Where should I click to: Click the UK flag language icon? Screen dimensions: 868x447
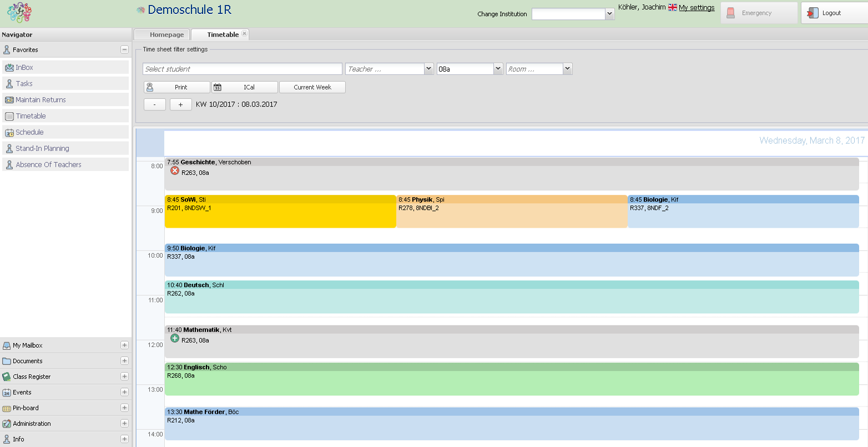(x=672, y=8)
